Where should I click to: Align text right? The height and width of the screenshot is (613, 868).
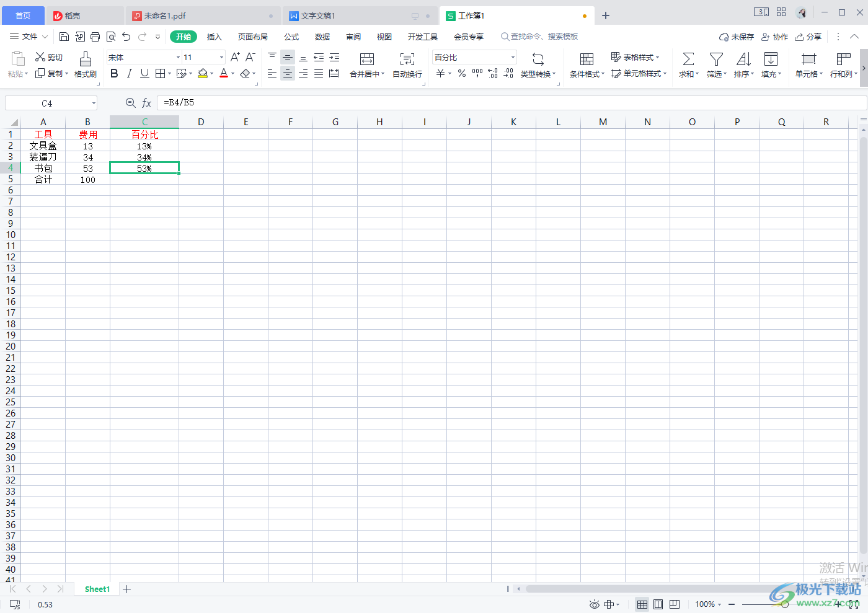(x=303, y=74)
